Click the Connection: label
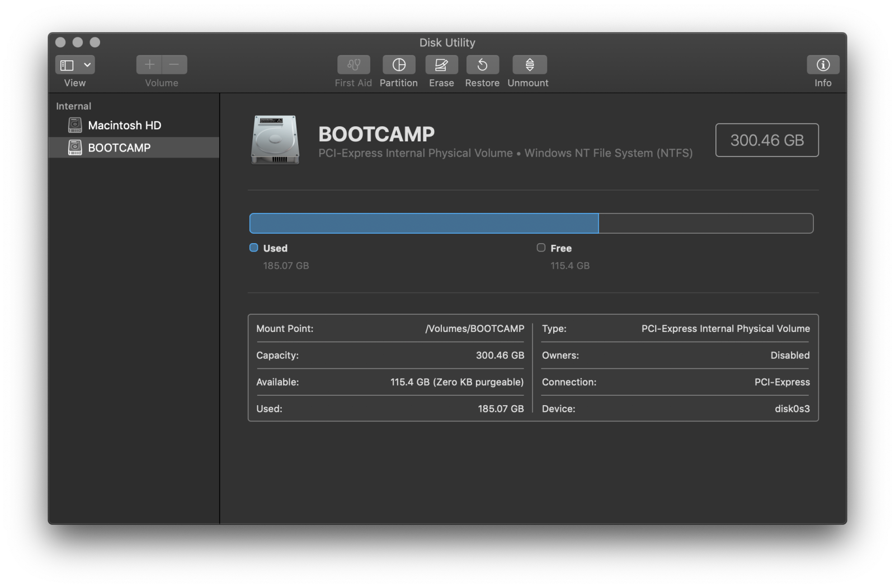This screenshot has height=588, width=895. tap(569, 382)
